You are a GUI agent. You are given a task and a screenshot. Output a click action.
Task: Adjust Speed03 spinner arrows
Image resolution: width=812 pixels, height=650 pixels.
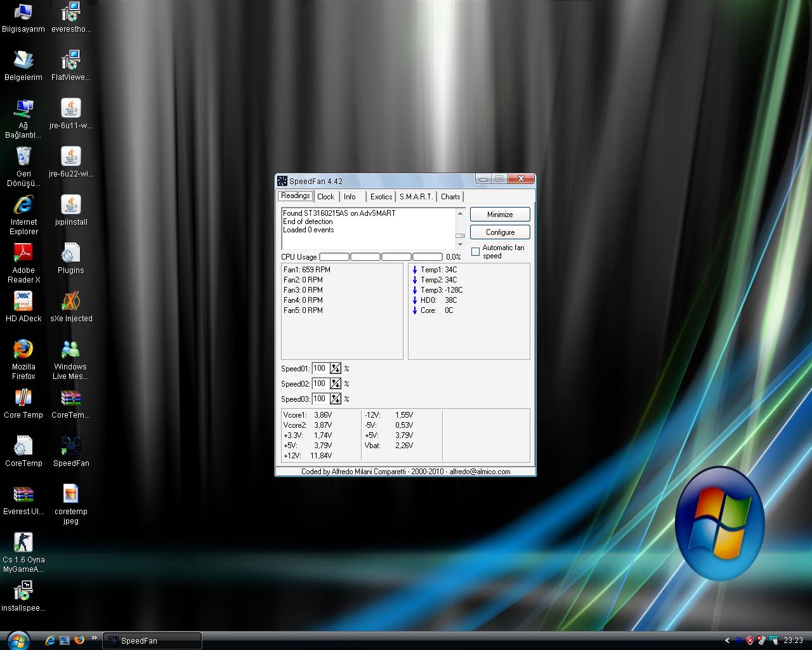(336, 399)
